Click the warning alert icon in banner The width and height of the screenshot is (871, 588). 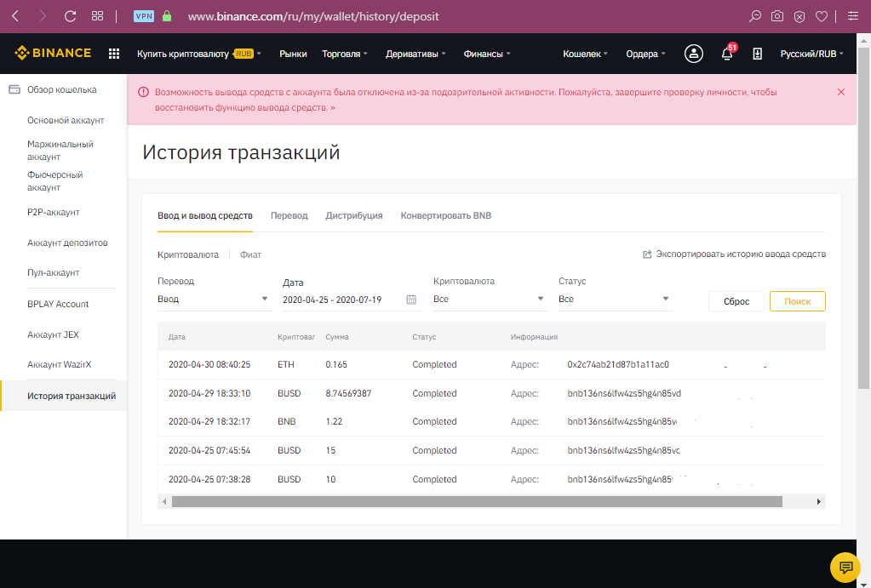pyautogui.click(x=143, y=92)
